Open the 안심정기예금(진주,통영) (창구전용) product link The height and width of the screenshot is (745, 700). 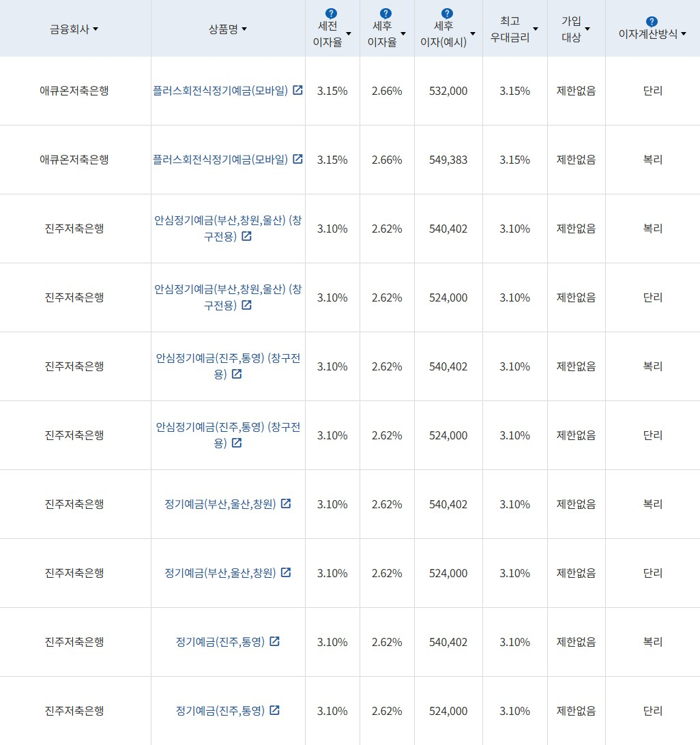coord(228,366)
